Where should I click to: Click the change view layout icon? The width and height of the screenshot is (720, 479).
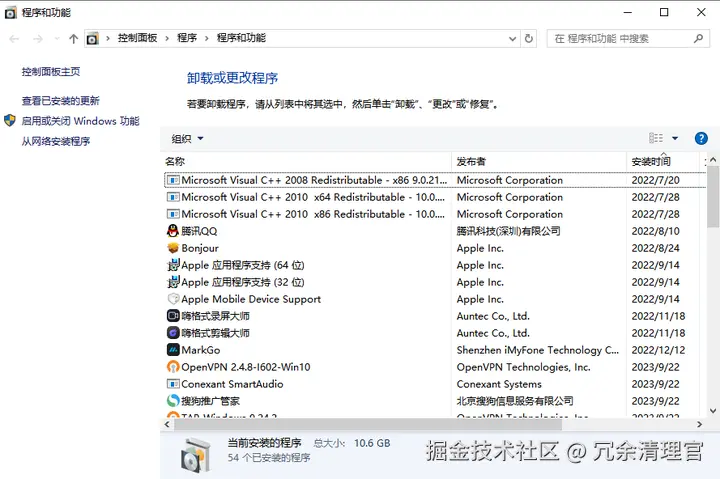click(656, 138)
